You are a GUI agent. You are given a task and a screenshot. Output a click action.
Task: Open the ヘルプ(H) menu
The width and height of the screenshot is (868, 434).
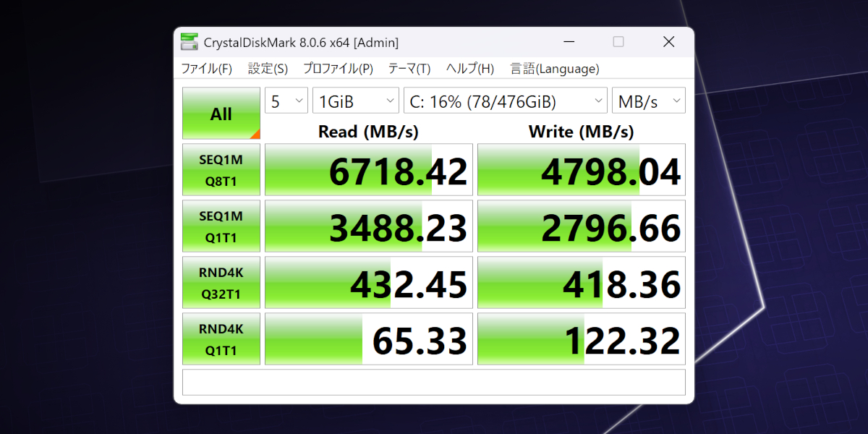coord(469,69)
